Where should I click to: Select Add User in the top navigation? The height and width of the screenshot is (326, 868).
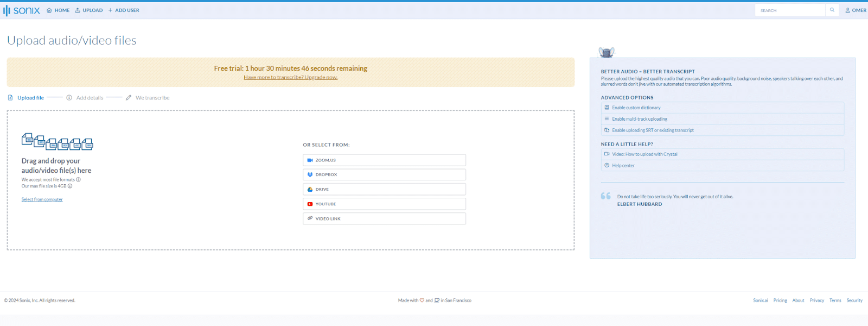(x=124, y=10)
